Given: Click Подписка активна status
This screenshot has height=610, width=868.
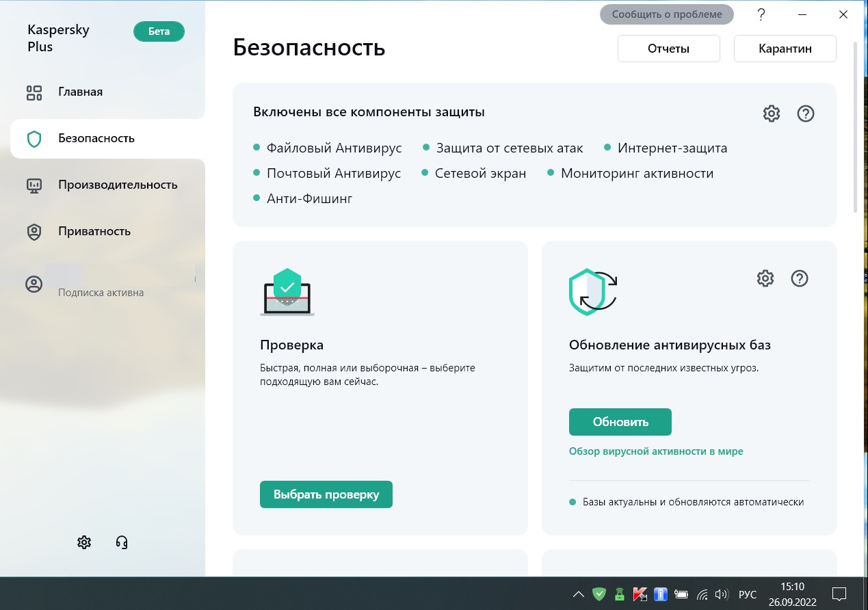Looking at the screenshot, I should click(x=101, y=293).
